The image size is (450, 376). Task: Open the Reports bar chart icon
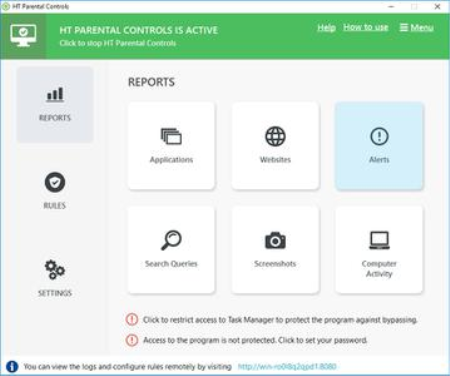tap(55, 94)
